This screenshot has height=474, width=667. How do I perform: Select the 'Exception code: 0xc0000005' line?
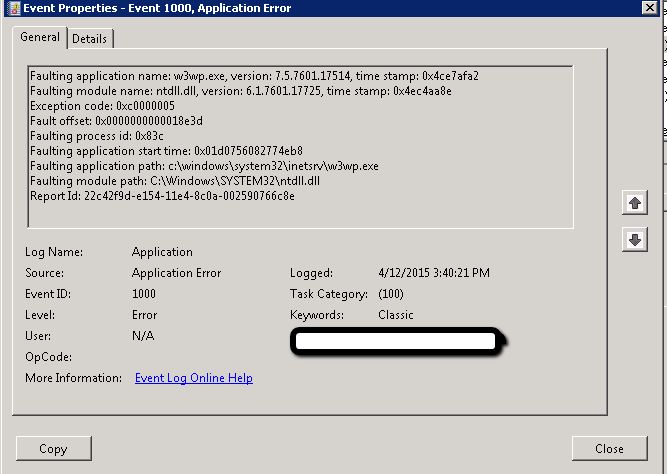click(103, 106)
